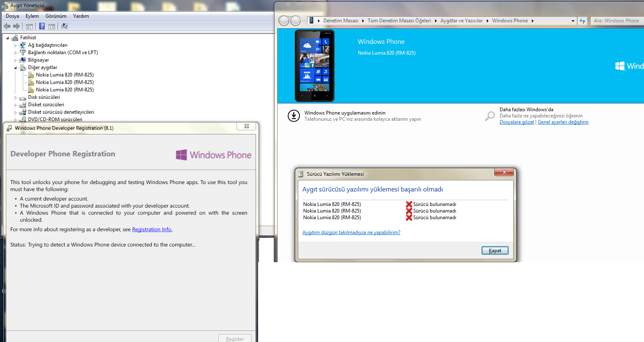
Task: Open the Dosyalara gözat link
Action: 517,122
